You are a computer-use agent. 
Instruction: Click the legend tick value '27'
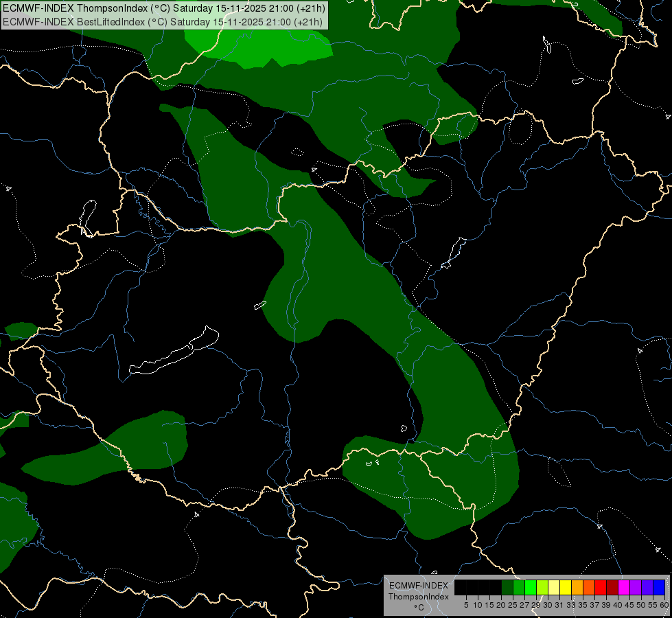point(524,605)
